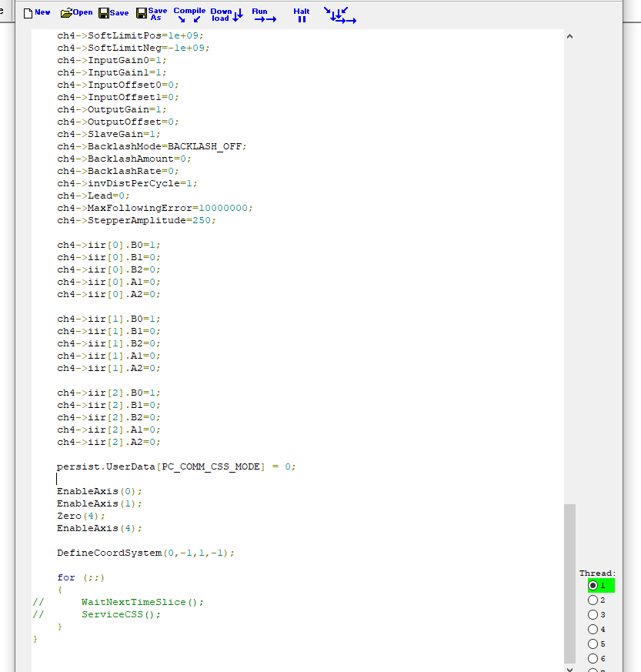Run the program on thread
The width and height of the screenshot is (641, 672).
[x=264, y=15]
